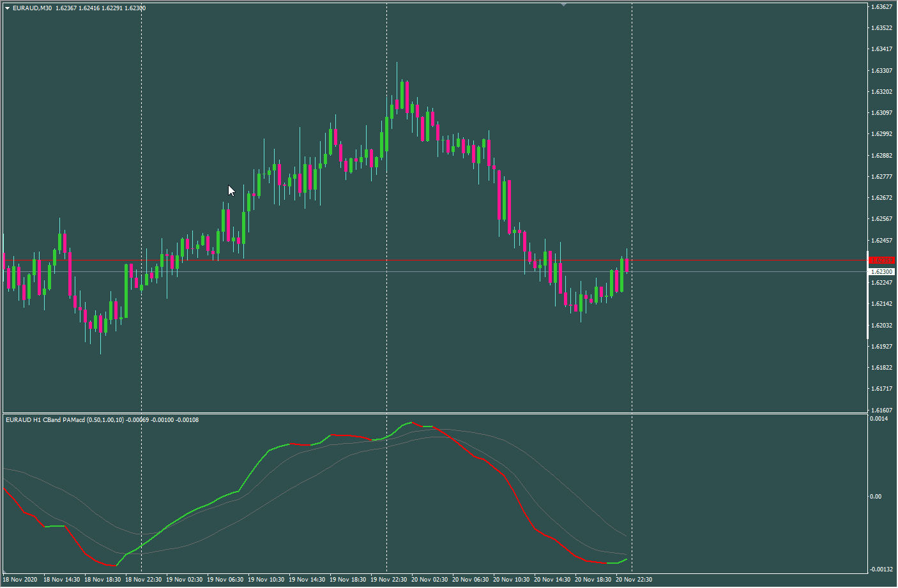Viewport: 898px width, 588px height.
Task: Click the "19 Nov 14:30" time label
Action: (x=307, y=580)
